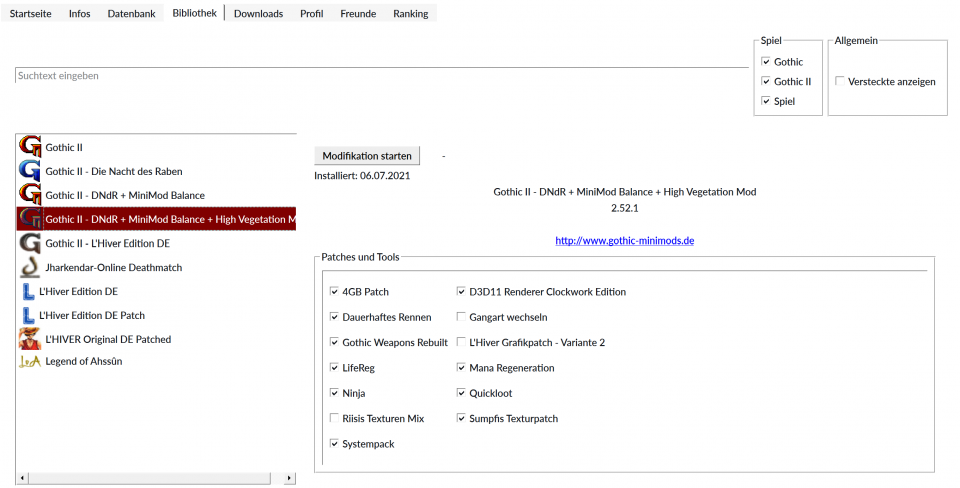The width and height of the screenshot is (960, 488).
Task: Toggle the Quickloot checkbox
Action: [x=461, y=392]
